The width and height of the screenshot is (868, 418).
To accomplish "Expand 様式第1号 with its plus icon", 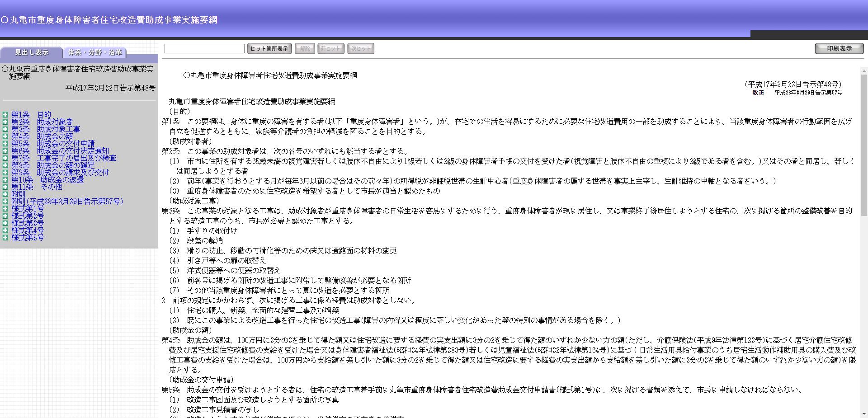I will point(6,209).
